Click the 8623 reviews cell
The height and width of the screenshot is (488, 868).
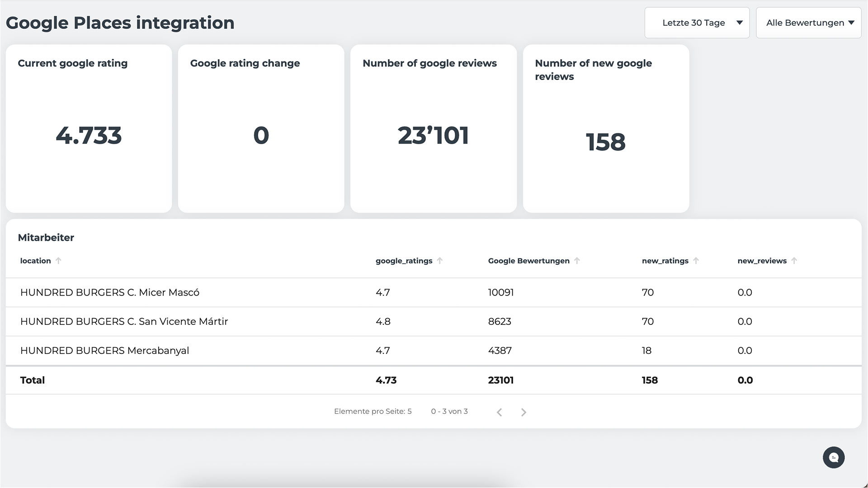(500, 321)
